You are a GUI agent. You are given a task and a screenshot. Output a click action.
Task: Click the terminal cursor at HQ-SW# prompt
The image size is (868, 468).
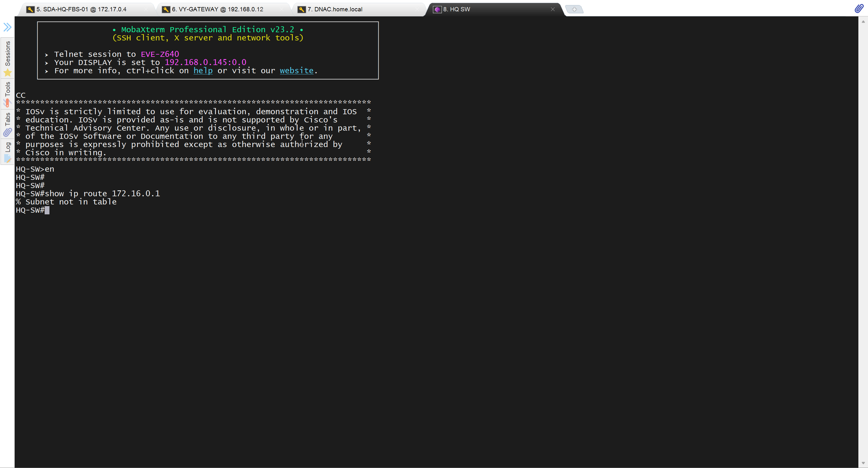(x=47, y=210)
